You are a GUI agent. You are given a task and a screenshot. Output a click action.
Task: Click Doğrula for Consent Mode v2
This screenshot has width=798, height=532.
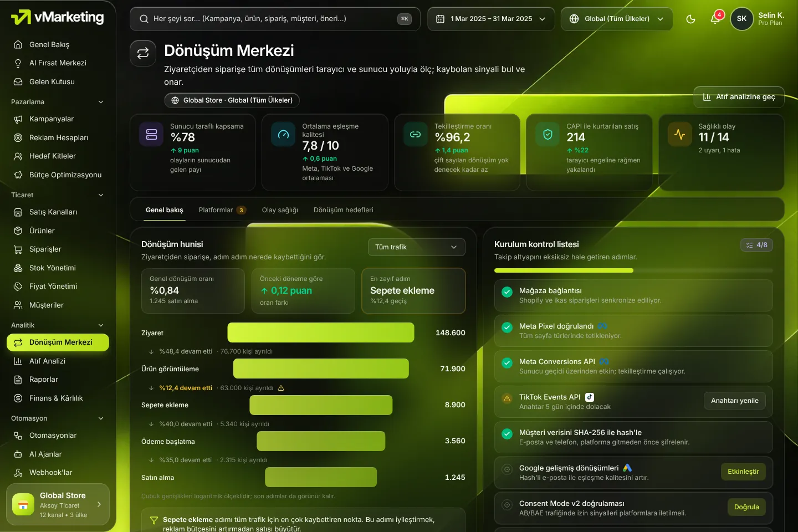[746, 507]
